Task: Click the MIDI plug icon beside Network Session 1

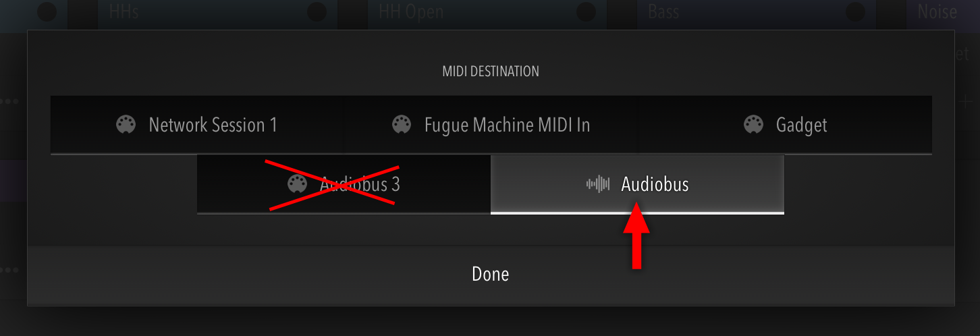Action: [x=126, y=125]
